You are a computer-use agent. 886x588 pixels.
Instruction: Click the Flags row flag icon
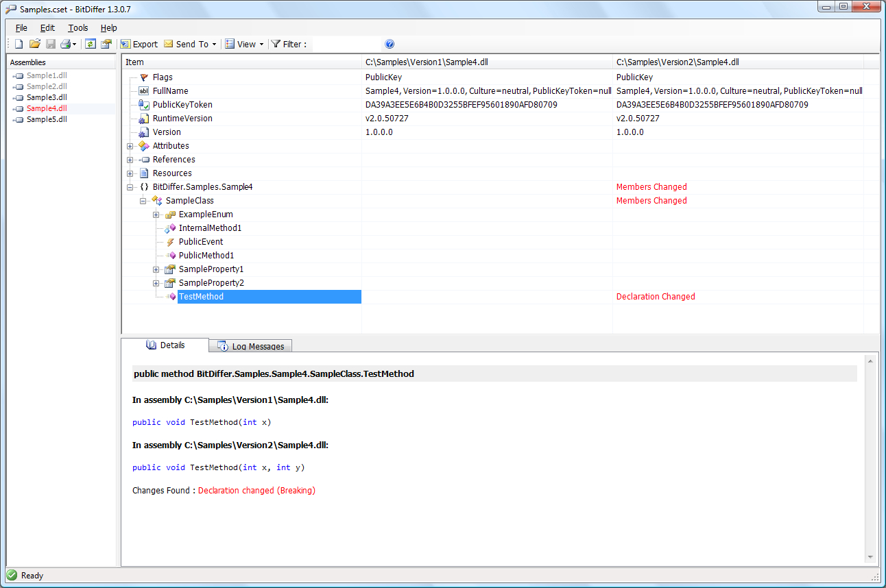[144, 77]
